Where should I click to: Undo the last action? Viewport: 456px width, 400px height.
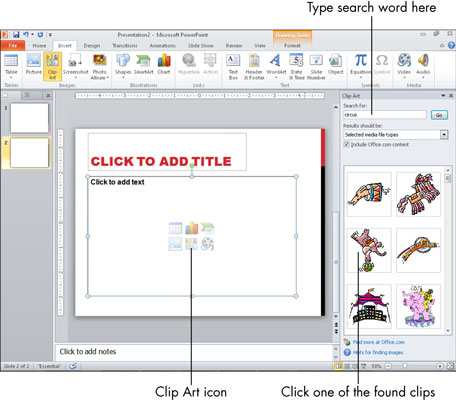[26, 35]
